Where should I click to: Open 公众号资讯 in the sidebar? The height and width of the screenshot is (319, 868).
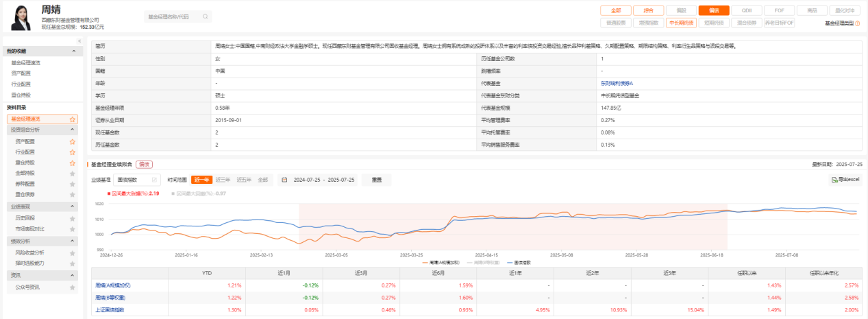tap(27, 287)
